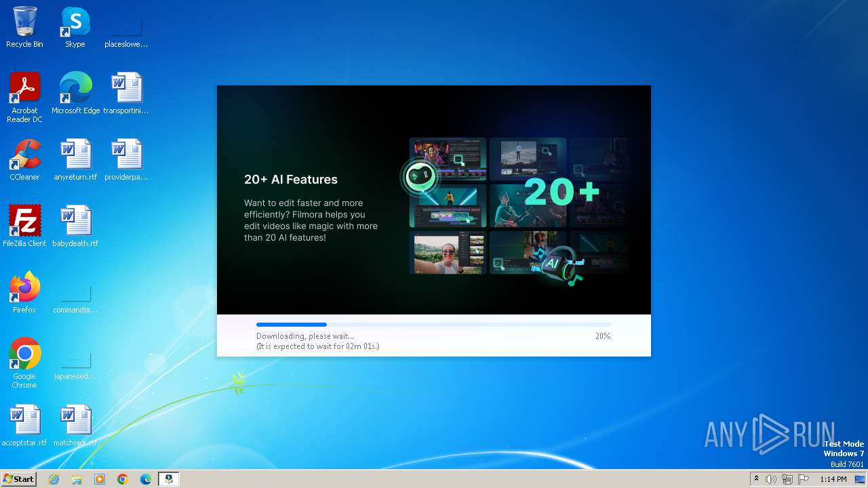The height and width of the screenshot is (488, 868).
Task: Click the 20% progress percentage
Action: [603, 336]
